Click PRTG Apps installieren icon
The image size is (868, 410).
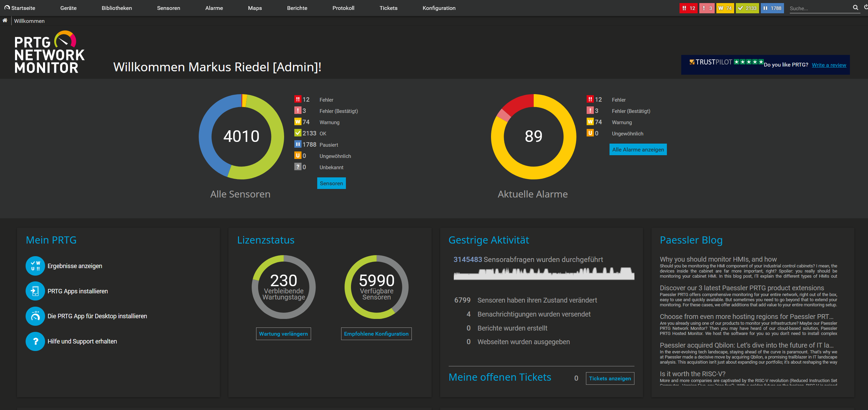(35, 291)
